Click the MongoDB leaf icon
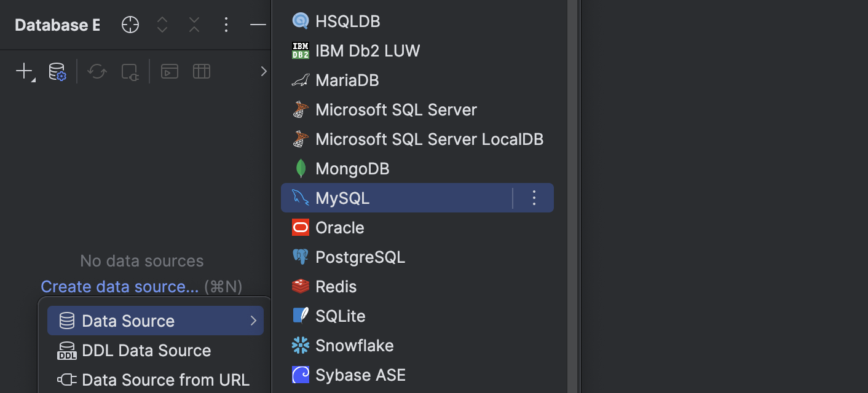This screenshot has height=393, width=868. [301, 168]
